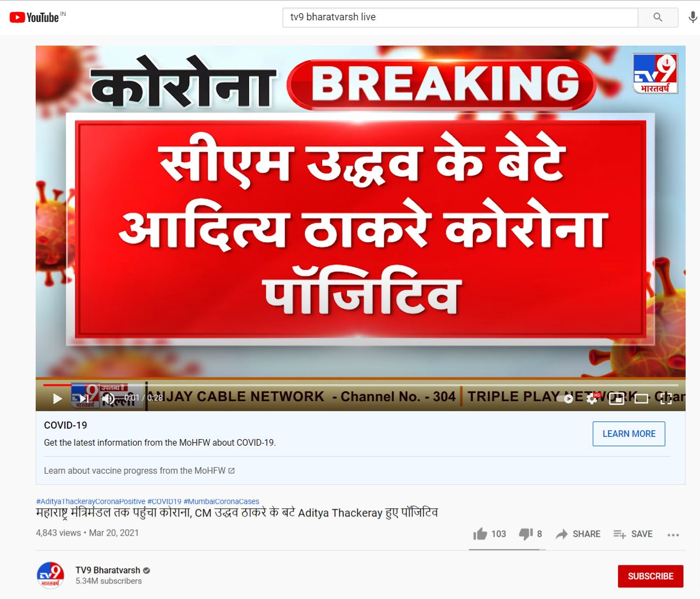This screenshot has width=700, height=599.
Task: Switch to theater mode
Action: tap(641, 398)
